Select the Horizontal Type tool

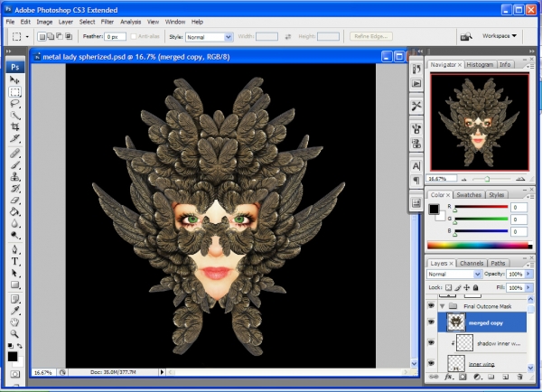point(14,261)
